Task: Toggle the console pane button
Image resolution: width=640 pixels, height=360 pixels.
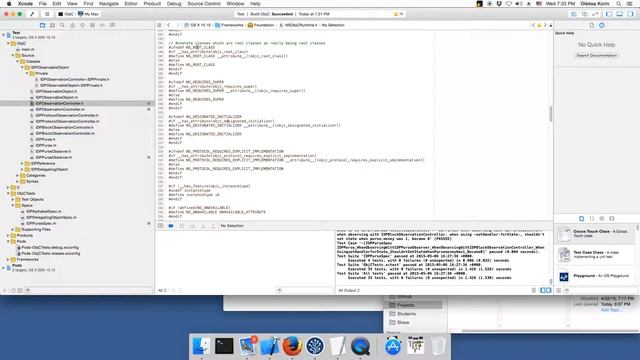Action: coord(548,290)
